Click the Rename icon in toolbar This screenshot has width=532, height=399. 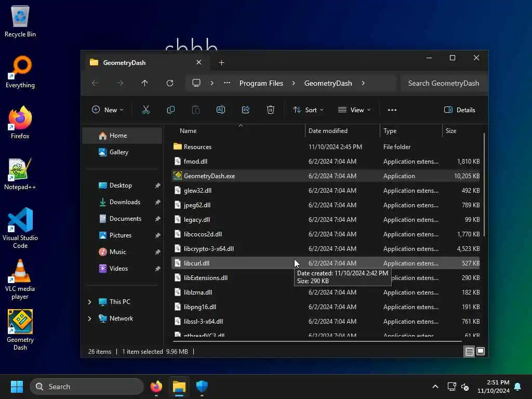tap(220, 110)
